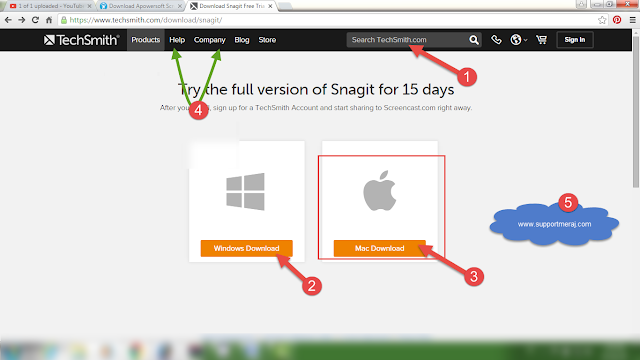Go to the Blog page
640x360 pixels.
(x=242, y=40)
